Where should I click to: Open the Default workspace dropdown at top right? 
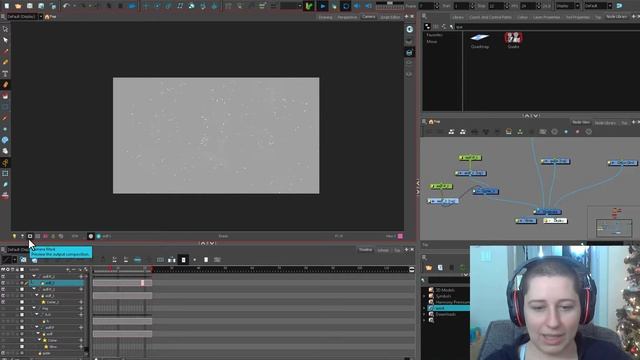[x=598, y=6]
